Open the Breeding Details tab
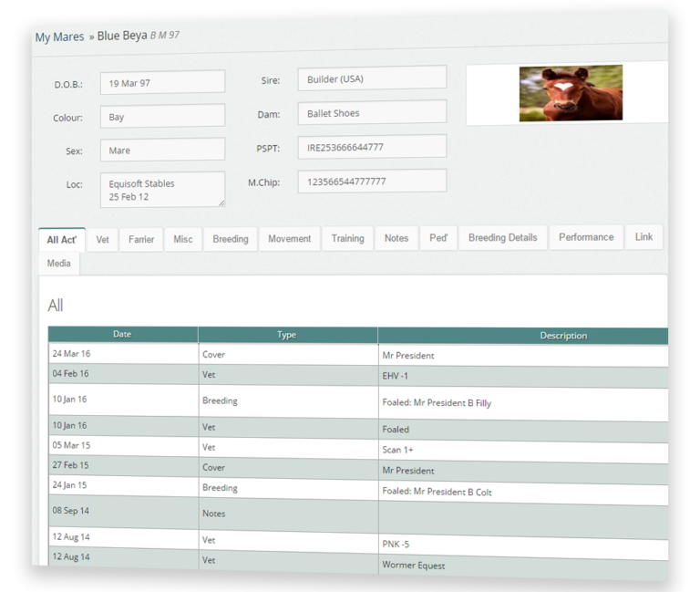The width and height of the screenshot is (700, 592). (503, 237)
